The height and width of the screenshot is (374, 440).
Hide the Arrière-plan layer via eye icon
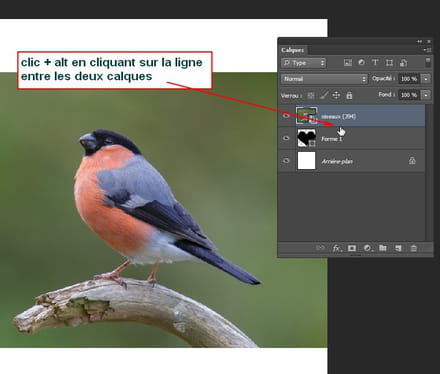coord(286,161)
